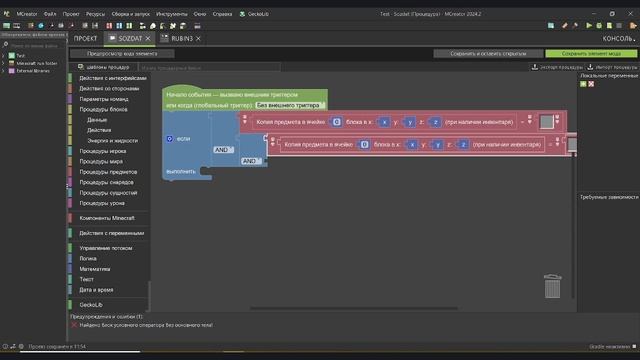Open the 'Компоненты Minecraft' block category
The width and height of the screenshot is (640, 360).
[107, 218]
